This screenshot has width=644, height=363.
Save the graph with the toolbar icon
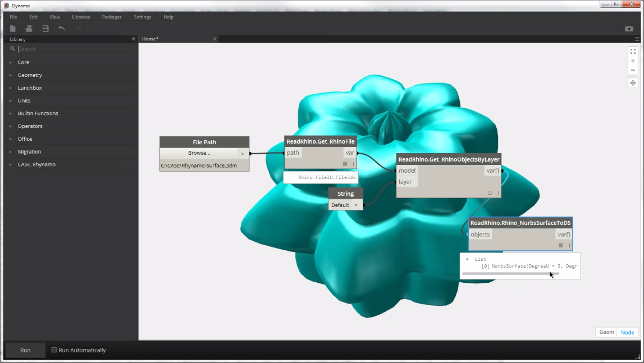[x=45, y=29]
